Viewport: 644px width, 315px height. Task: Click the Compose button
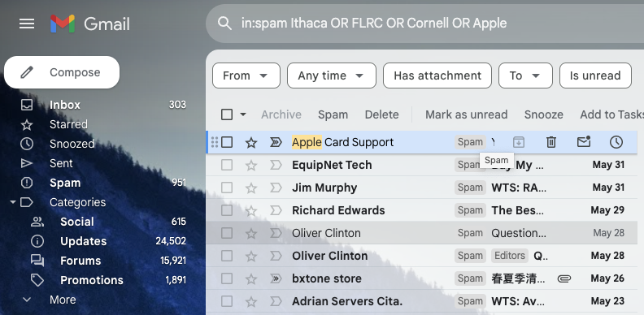(x=62, y=72)
